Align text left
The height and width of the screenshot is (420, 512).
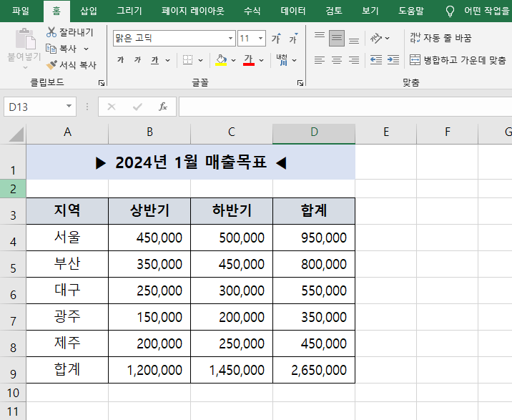[x=320, y=60]
